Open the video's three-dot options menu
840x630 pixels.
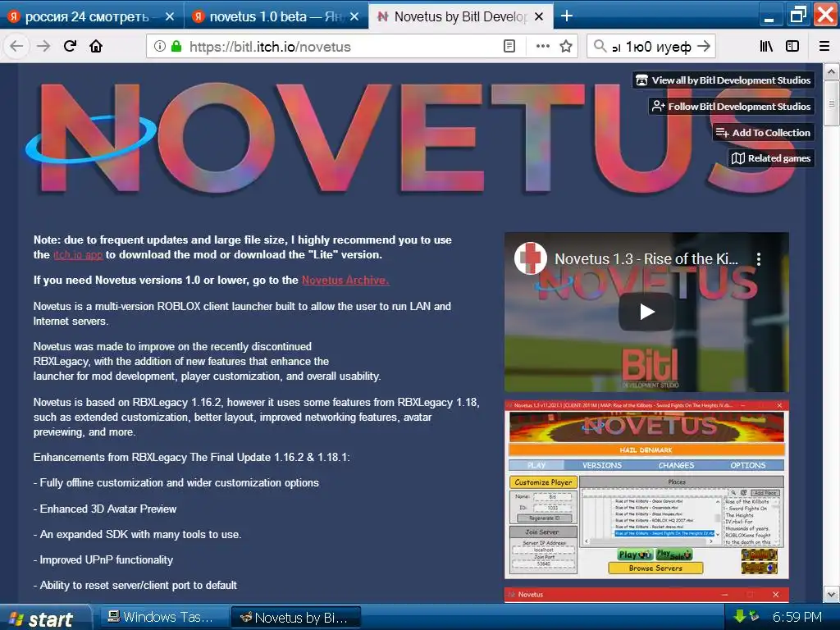[x=759, y=259]
